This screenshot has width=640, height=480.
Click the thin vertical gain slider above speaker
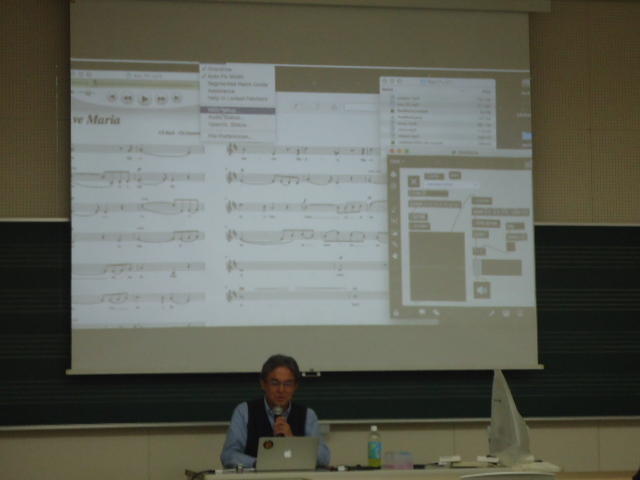477,268
